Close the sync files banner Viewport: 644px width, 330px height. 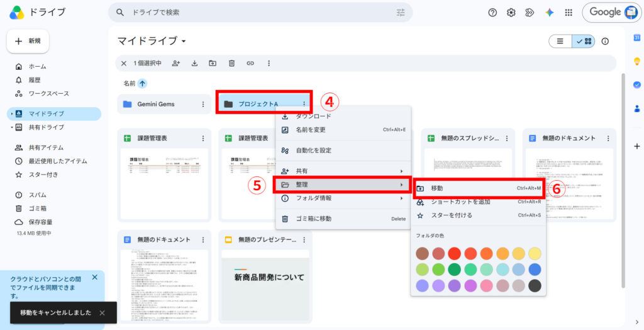[94, 278]
